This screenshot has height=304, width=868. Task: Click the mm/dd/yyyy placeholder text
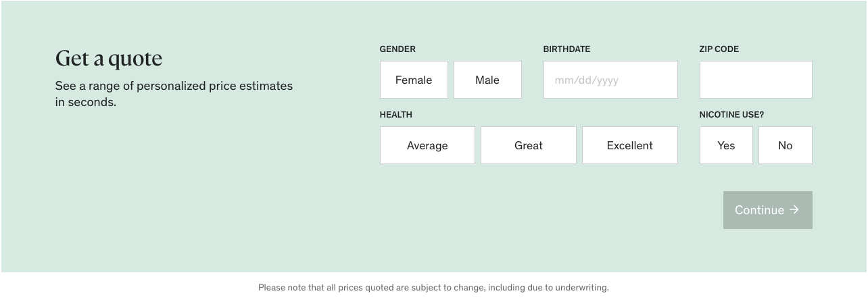click(x=586, y=80)
